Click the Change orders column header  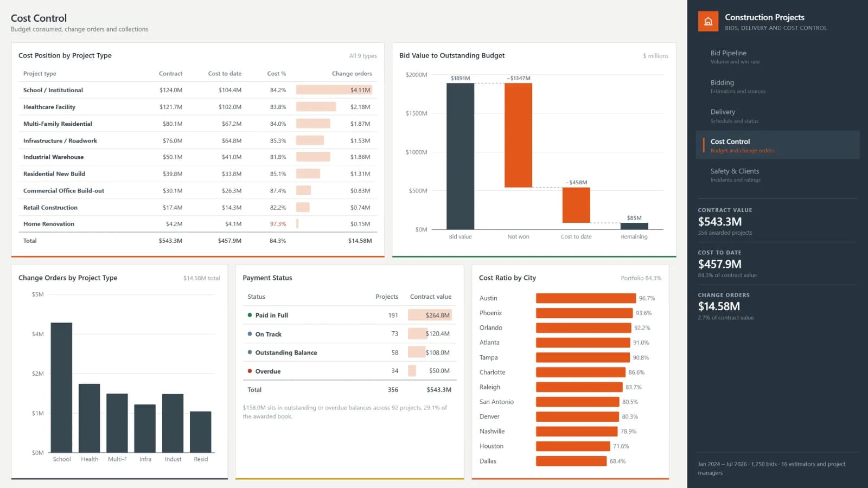click(x=352, y=74)
